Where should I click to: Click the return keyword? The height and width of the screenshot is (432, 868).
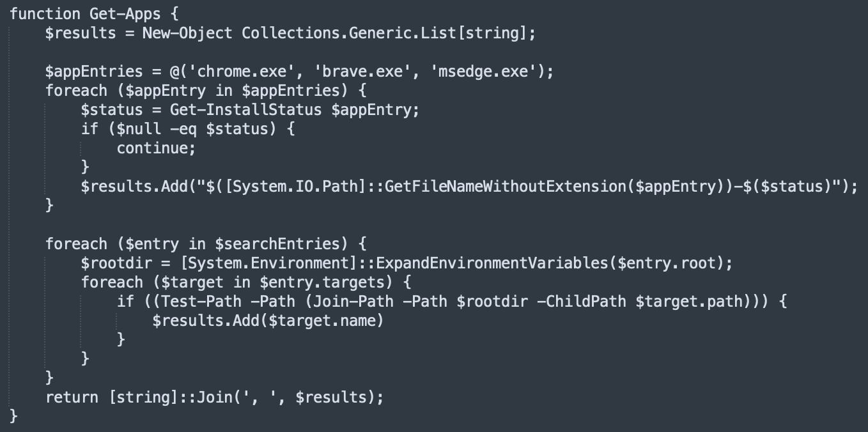click(72, 397)
